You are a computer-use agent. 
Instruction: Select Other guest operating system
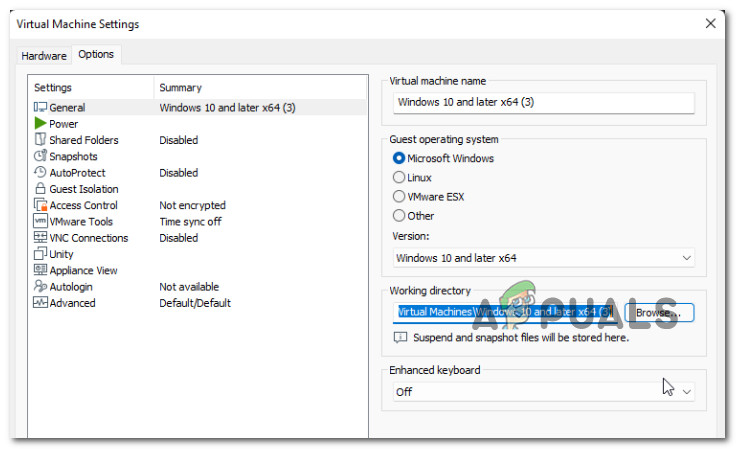(x=399, y=215)
